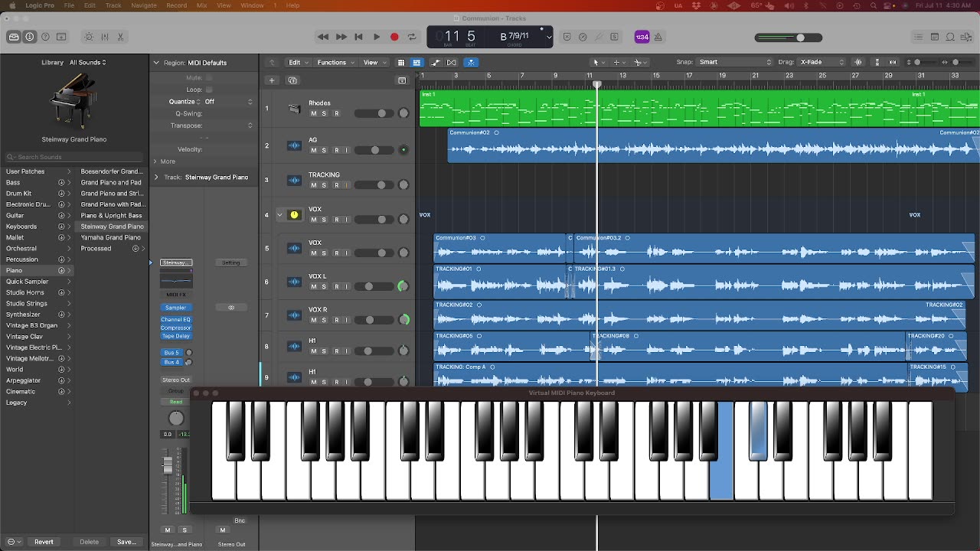980x551 pixels.
Task: Mute the Rhodes track
Action: pos(313,113)
